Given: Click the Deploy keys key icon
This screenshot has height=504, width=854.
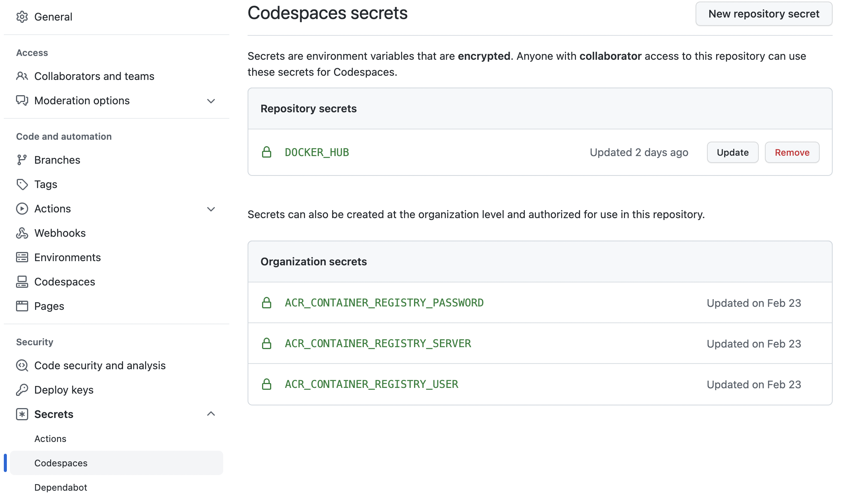Looking at the screenshot, I should [x=22, y=390].
